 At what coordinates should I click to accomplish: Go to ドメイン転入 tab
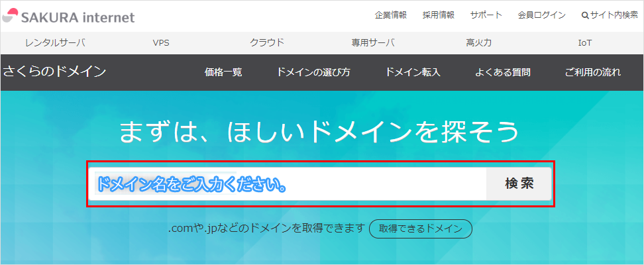(412, 72)
